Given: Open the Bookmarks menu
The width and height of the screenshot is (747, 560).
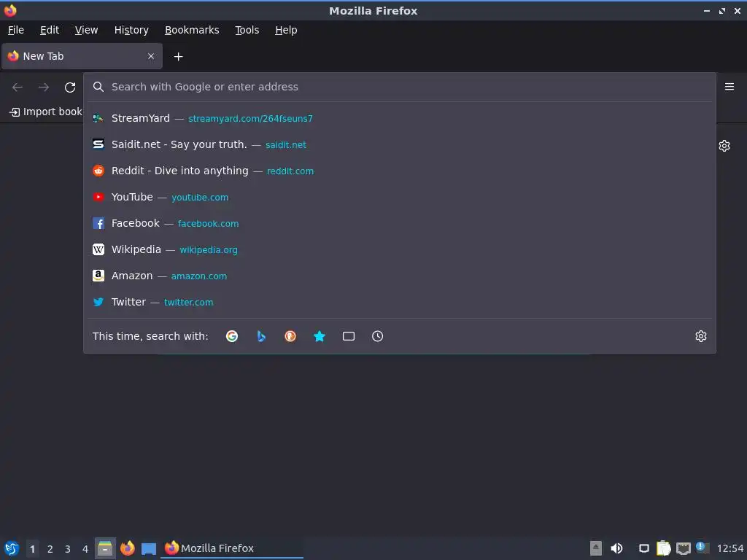Looking at the screenshot, I should [192, 30].
